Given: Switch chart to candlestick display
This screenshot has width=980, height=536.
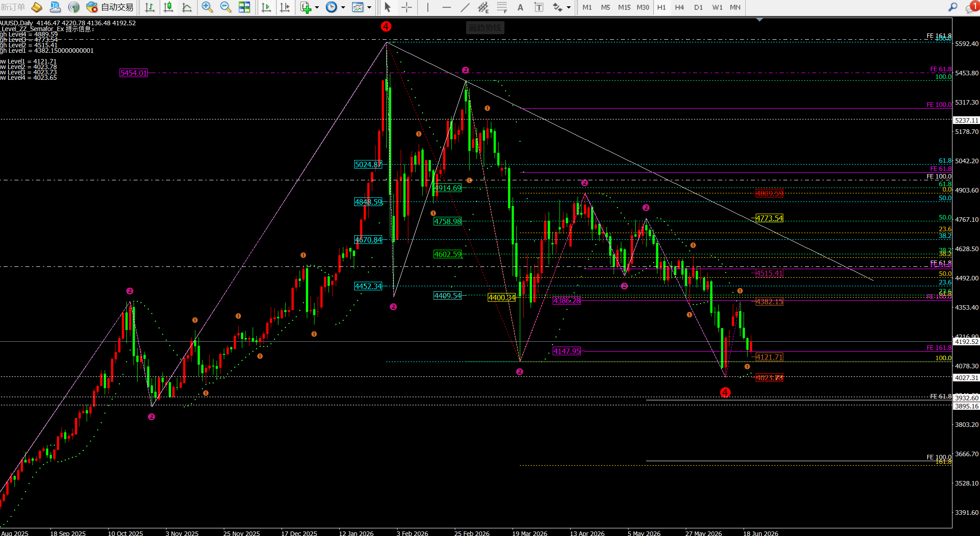Looking at the screenshot, I should pyautogui.click(x=168, y=7).
